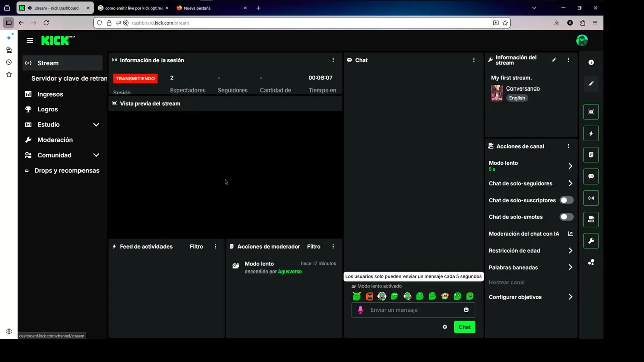
Task: Click the green Chat send button
Action: point(464,327)
